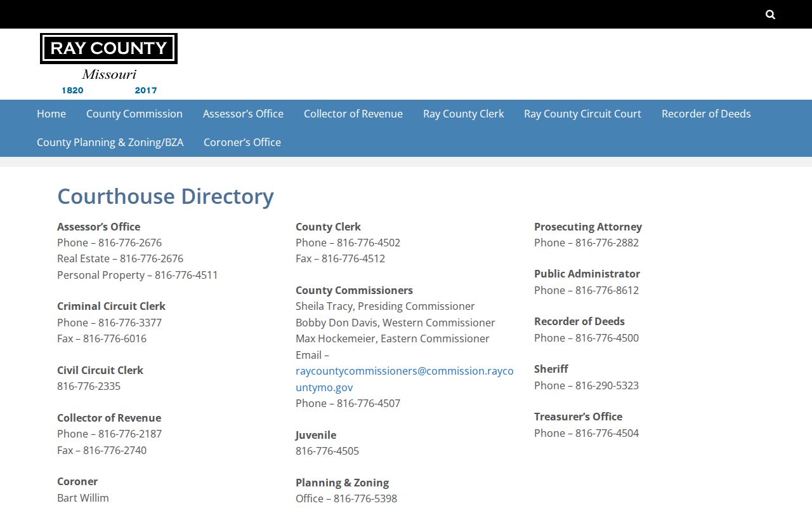
Task: Select the Juvenile heading
Action: (x=316, y=435)
